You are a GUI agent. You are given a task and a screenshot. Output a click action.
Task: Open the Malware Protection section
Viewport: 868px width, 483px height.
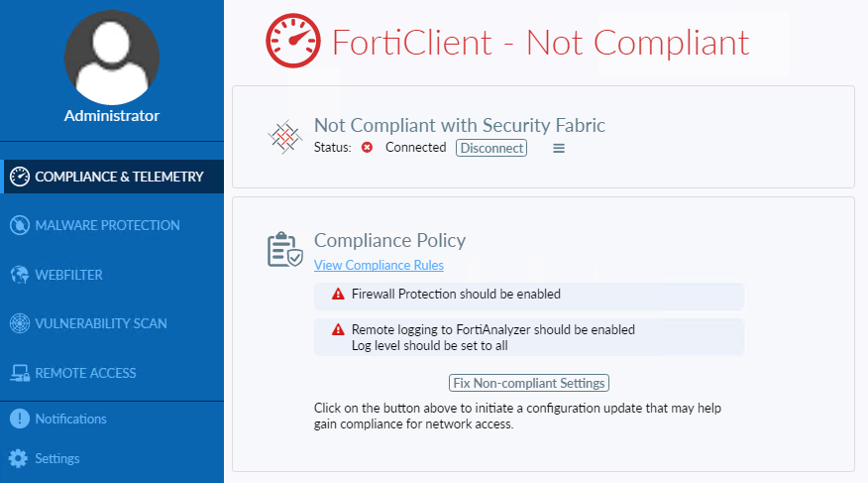click(x=107, y=225)
